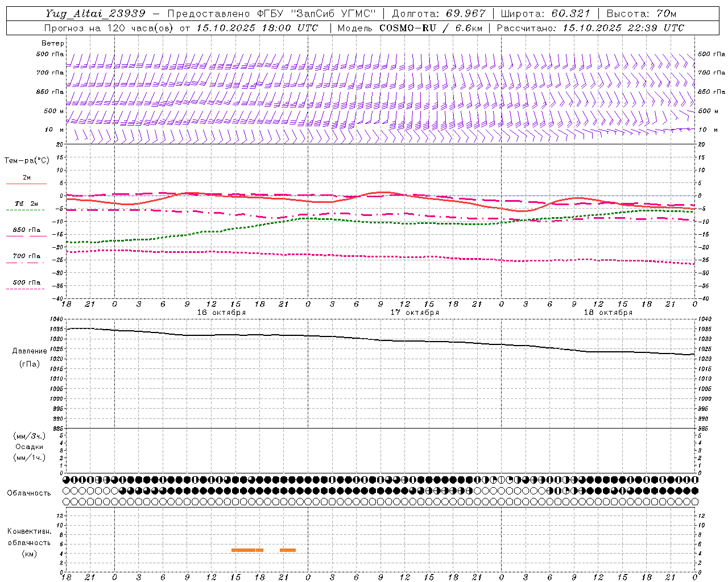Image resolution: width=728 pixels, height=582 pixels.
Task: Select the left 500 м wind level label
Action: [54, 111]
